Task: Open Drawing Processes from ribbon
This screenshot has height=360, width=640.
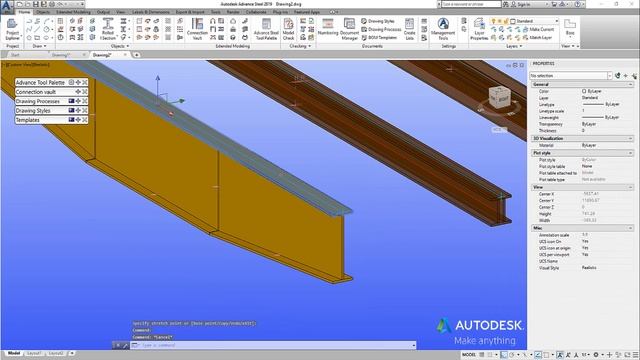Action: pyautogui.click(x=381, y=29)
